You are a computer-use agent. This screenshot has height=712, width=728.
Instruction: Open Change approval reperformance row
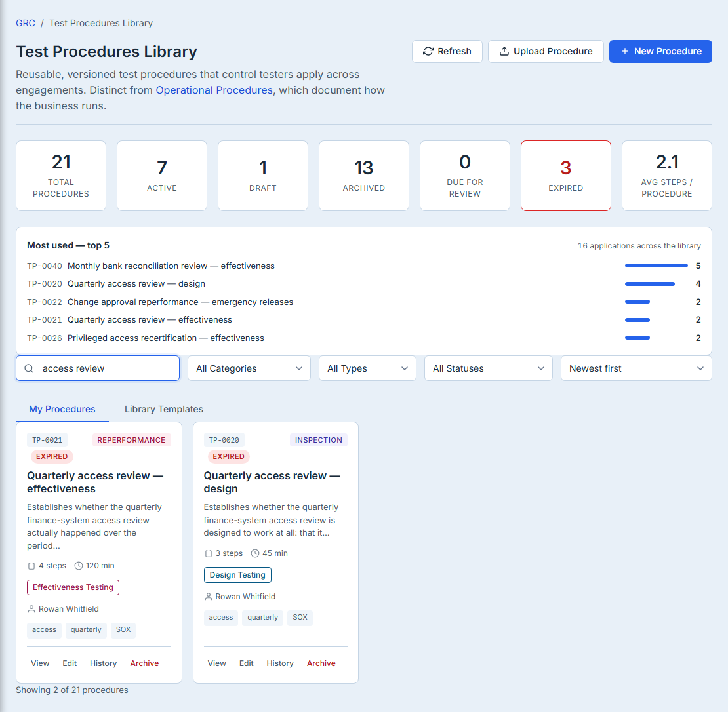(363, 302)
